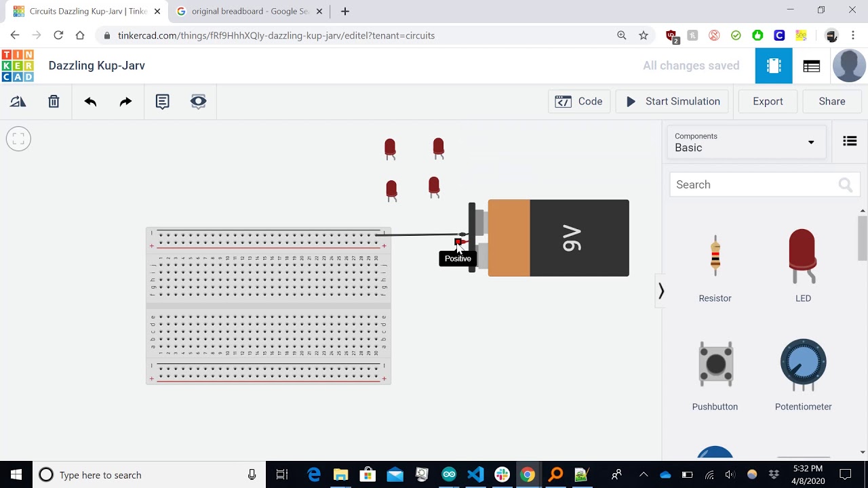Screen dimensions: 868x488
Task: Click the Export button
Action: (x=768, y=102)
